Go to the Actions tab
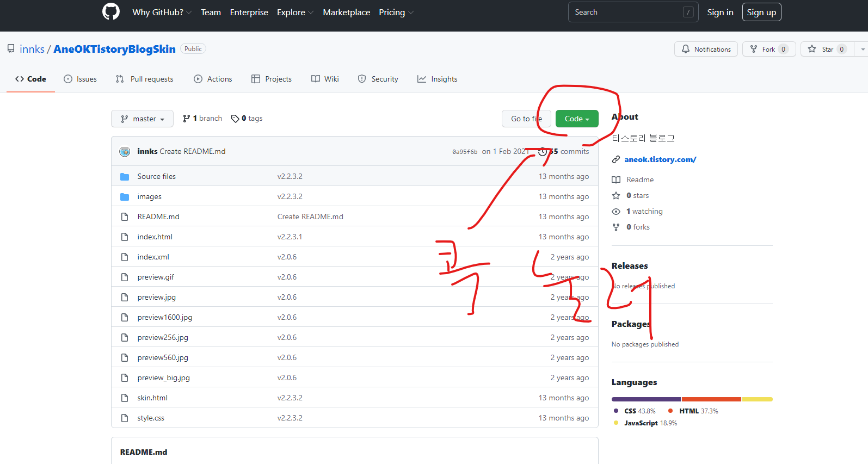The width and height of the screenshot is (868, 464). tap(213, 79)
